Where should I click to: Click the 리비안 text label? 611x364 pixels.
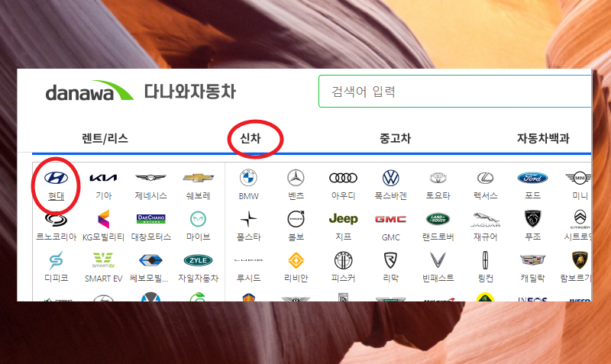coord(296,279)
